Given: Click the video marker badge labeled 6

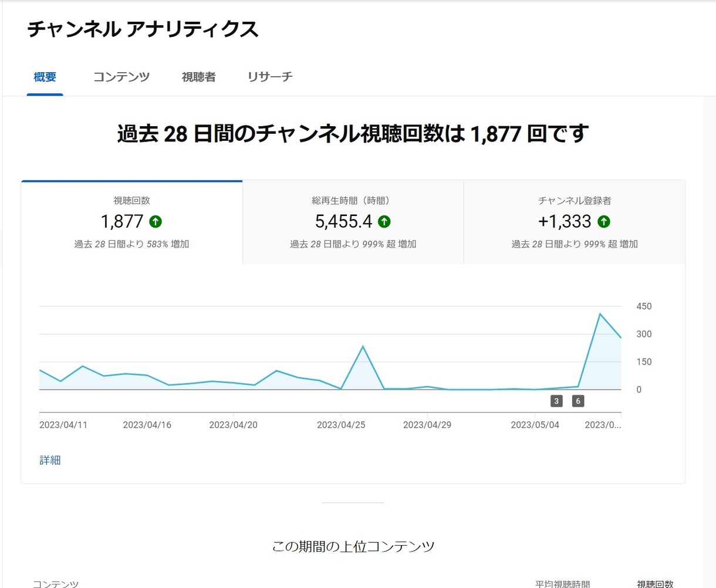Looking at the screenshot, I should pyautogui.click(x=578, y=401).
